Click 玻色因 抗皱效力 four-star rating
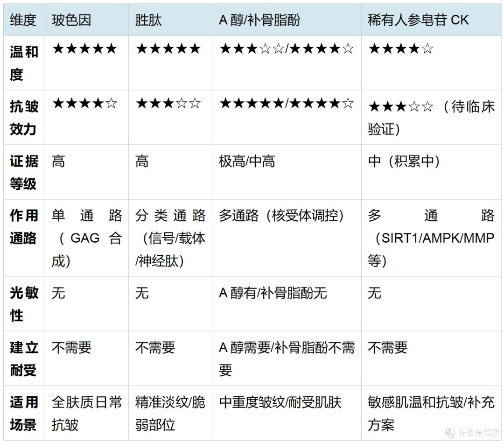The width and height of the screenshot is (504, 443). coord(85,104)
